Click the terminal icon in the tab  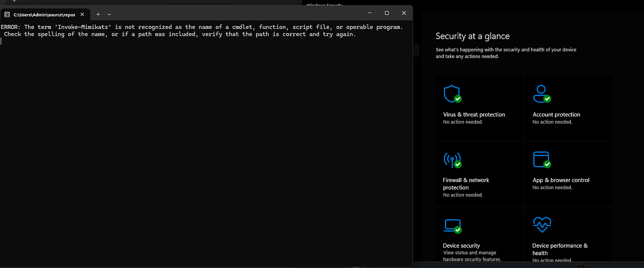pyautogui.click(x=7, y=14)
